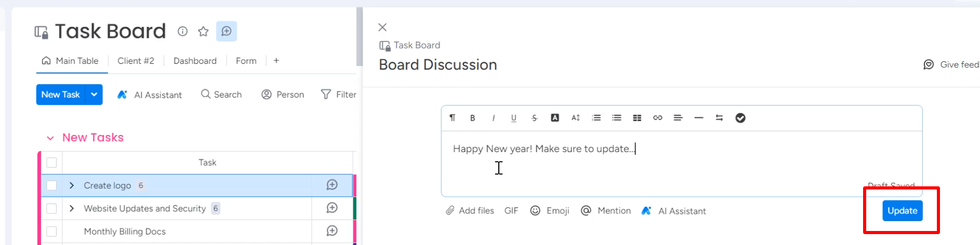Attach files via Add files
980x245 pixels.
click(x=470, y=211)
